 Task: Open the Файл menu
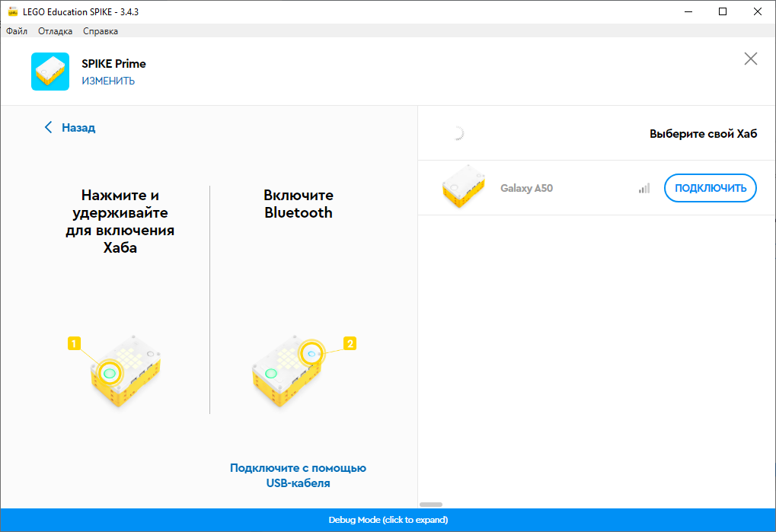coord(17,31)
